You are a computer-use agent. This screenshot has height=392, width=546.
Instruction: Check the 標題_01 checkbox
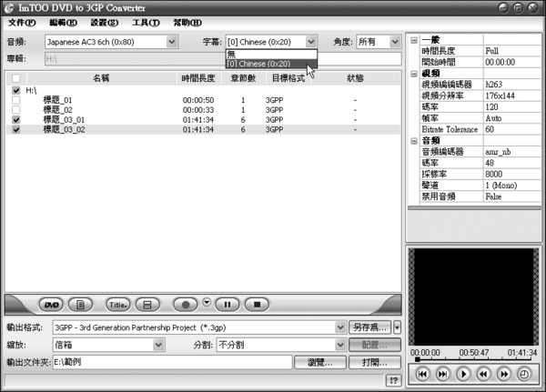[16, 100]
